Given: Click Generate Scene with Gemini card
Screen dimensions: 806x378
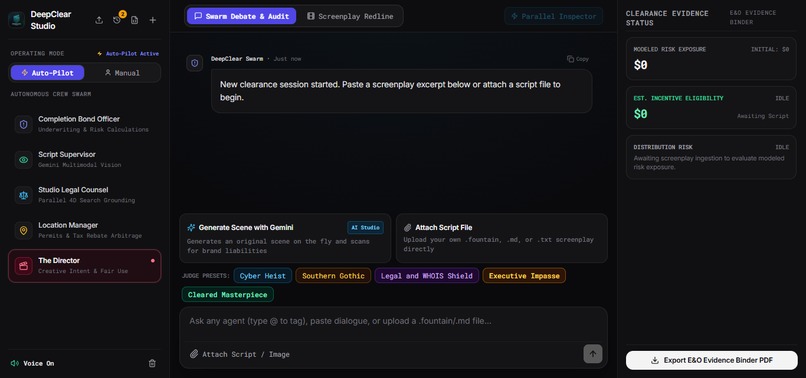Looking at the screenshot, I should click(x=285, y=238).
